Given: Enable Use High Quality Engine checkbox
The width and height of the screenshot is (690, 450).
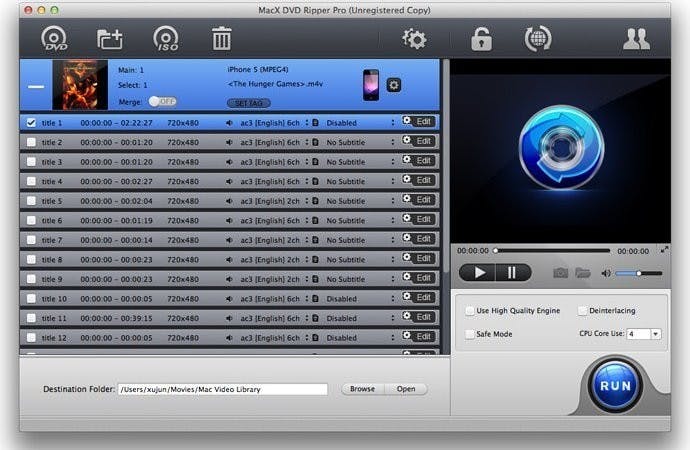Looking at the screenshot, I should pos(469,311).
